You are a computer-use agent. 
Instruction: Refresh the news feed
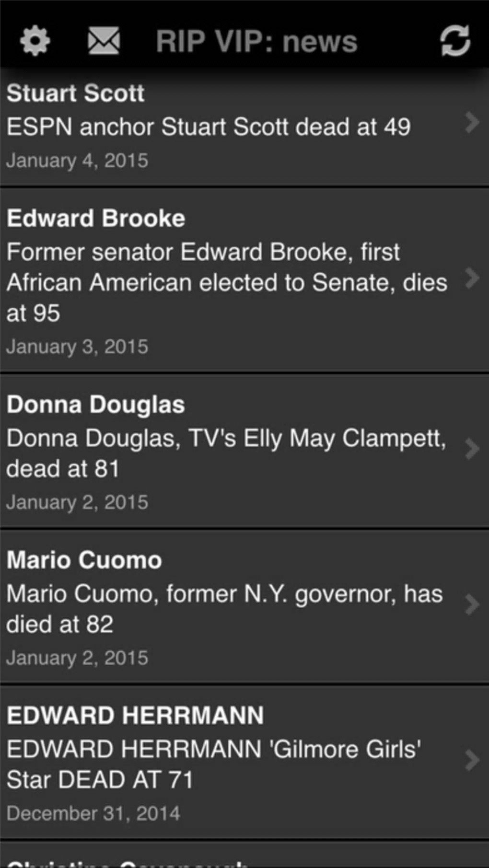pyautogui.click(x=455, y=41)
